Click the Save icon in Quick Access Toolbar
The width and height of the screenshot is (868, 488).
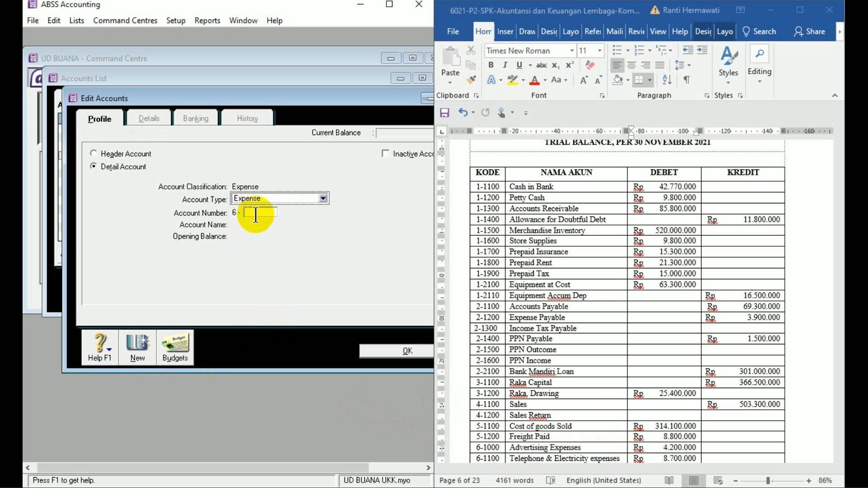tap(444, 113)
